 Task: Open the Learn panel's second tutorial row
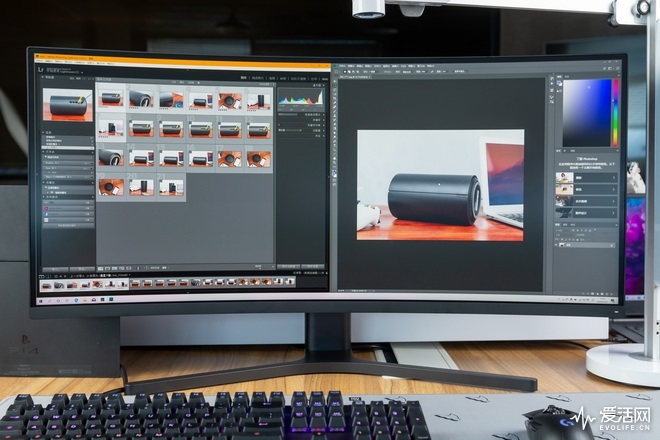(x=587, y=189)
